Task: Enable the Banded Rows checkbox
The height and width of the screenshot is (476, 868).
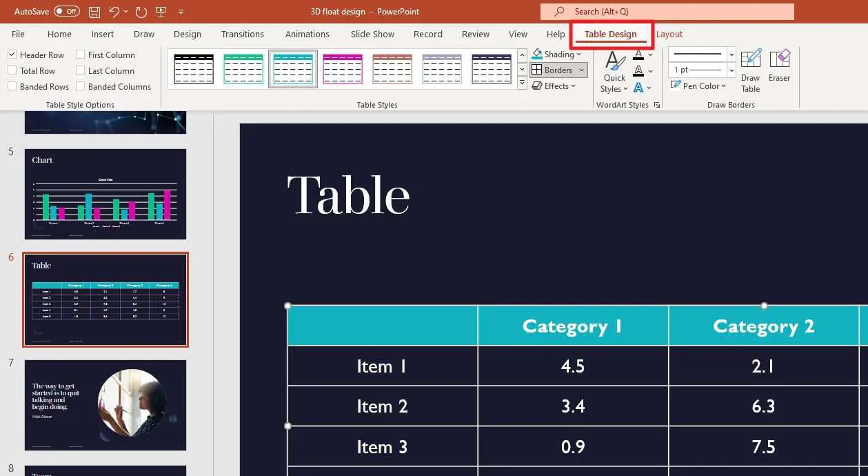Action: (x=12, y=86)
